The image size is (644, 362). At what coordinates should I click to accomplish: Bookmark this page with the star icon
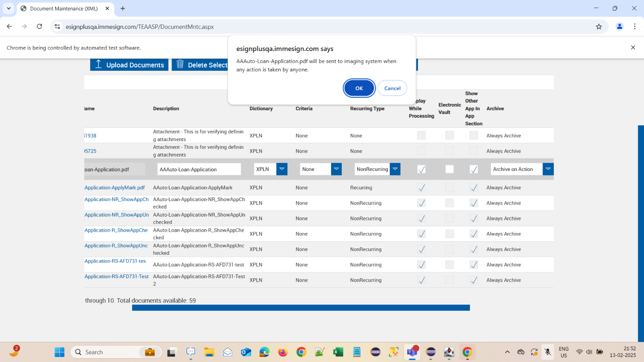pyautogui.click(x=599, y=26)
